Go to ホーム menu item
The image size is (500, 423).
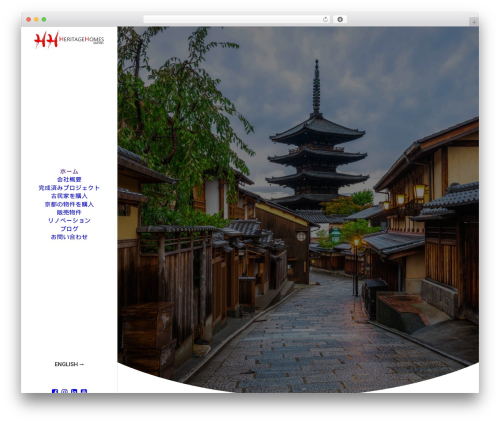pyautogui.click(x=69, y=171)
